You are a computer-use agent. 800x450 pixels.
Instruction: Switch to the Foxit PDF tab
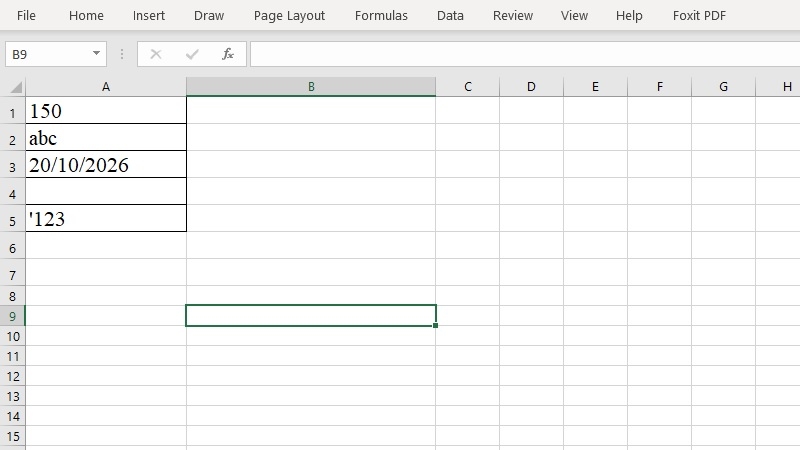[x=699, y=15]
